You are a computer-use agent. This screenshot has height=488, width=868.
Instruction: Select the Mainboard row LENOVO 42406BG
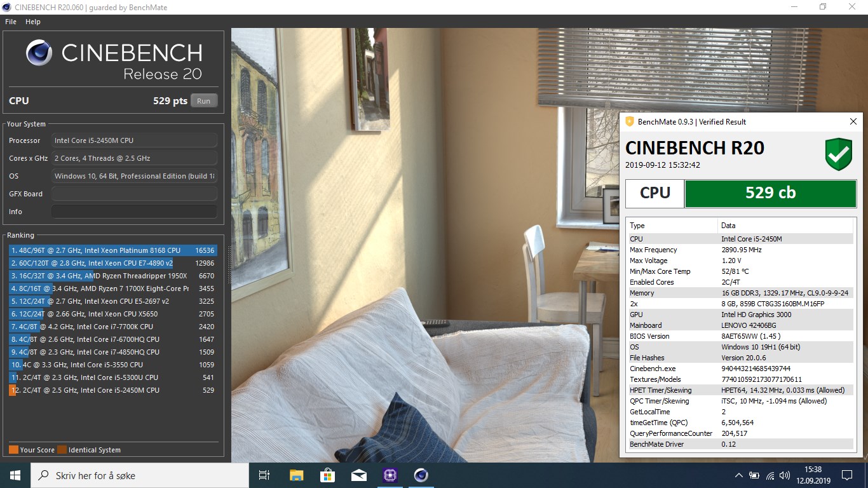coord(740,325)
